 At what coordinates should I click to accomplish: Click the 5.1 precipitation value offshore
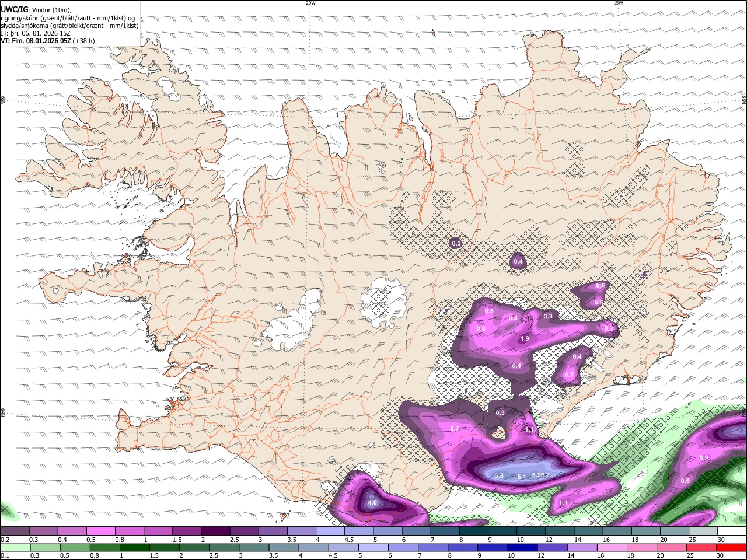coord(522,477)
